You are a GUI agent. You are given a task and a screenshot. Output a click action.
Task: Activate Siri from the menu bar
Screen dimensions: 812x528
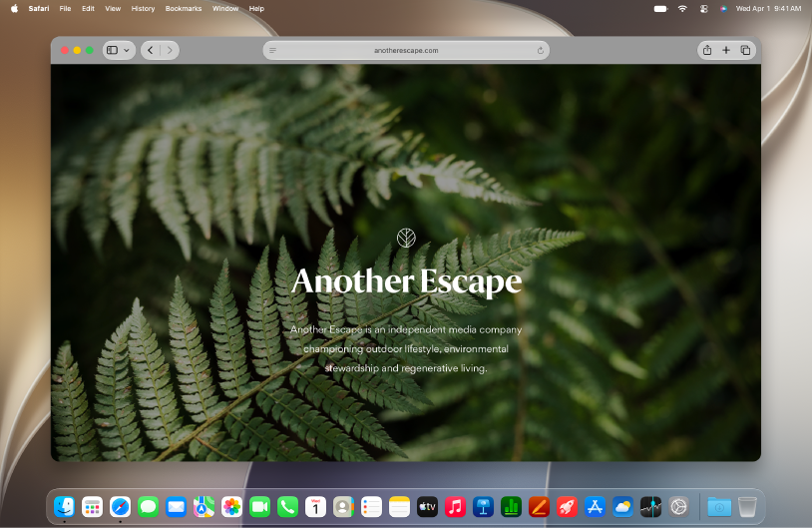tap(723, 8)
